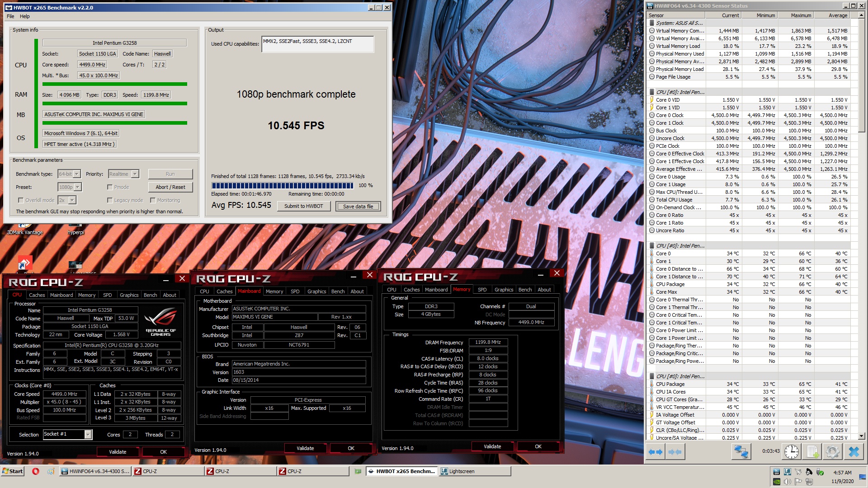This screenshot has height=488, width=868.
Task: Select the hyperpi desktop icon
Action: (x=75, y=229)
